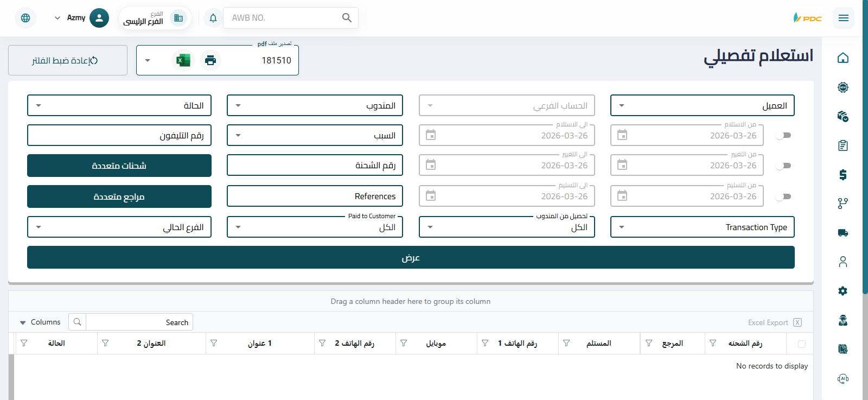Click the Excel export icon in pdf box
Viewport: 868px width, 400px height.
[x=183, y=60]
